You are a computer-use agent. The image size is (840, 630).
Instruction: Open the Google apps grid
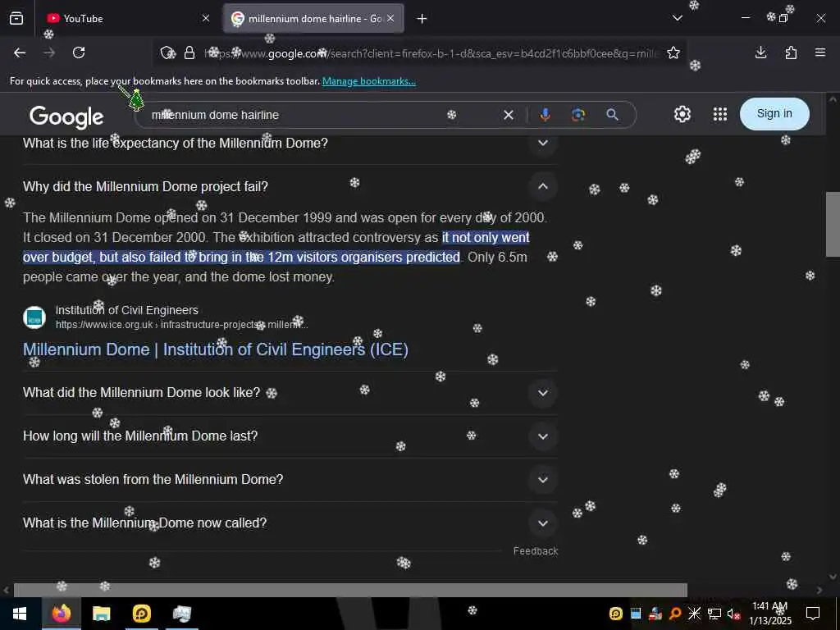(720, 114)
